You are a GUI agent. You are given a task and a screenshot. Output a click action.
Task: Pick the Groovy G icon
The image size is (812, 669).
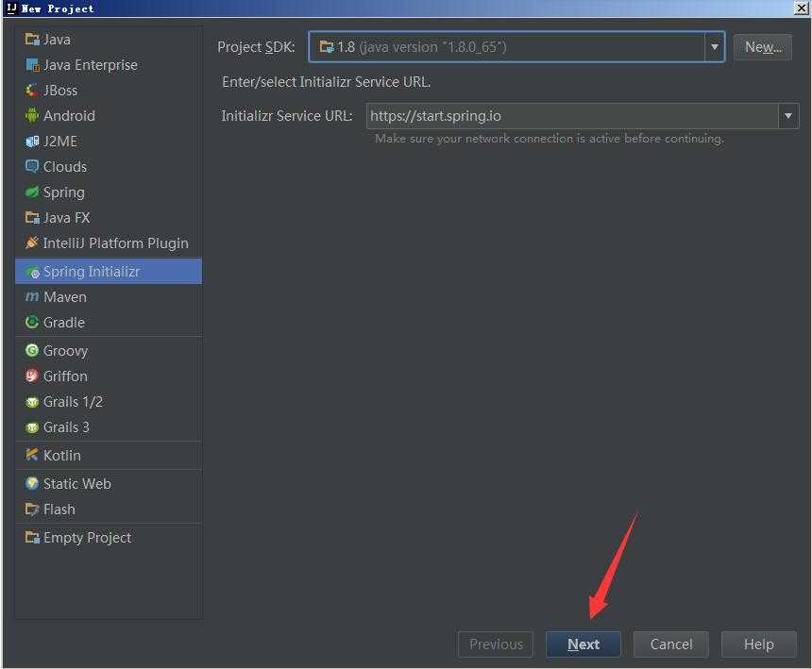click(x=32, y=350)
